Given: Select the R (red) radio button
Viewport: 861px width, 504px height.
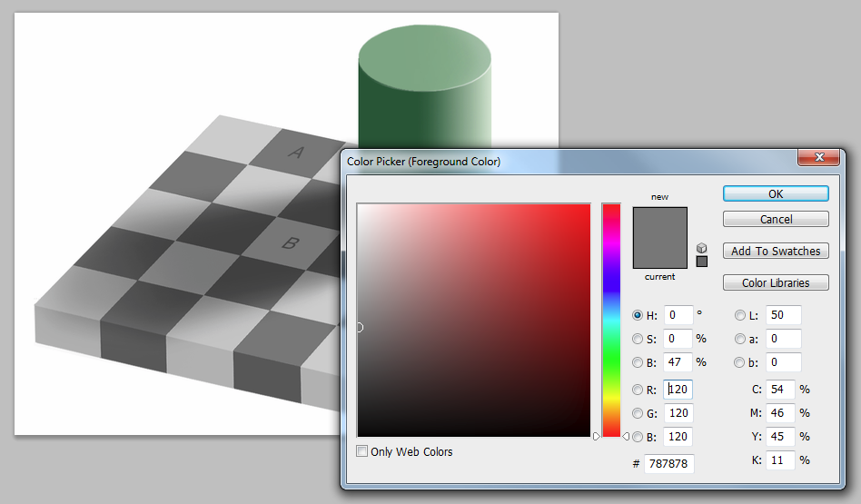Looking at the screenshot, I should (x=637, y=390).
